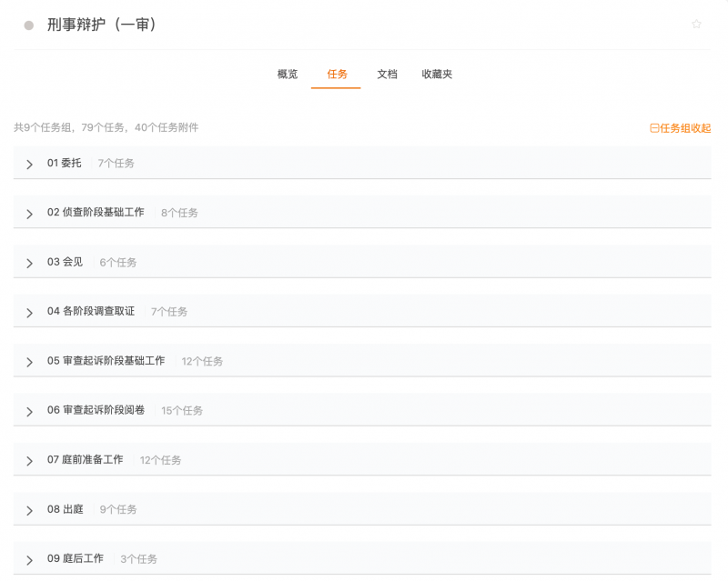Screen dimensions: 728x581
Task: Open the 收藏夹 tab
Action: point(437,75)
